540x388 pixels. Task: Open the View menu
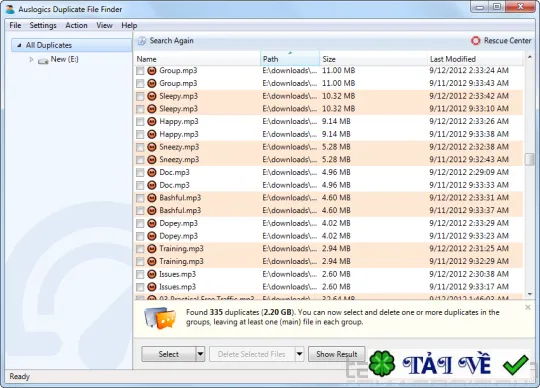coord(104,25)
